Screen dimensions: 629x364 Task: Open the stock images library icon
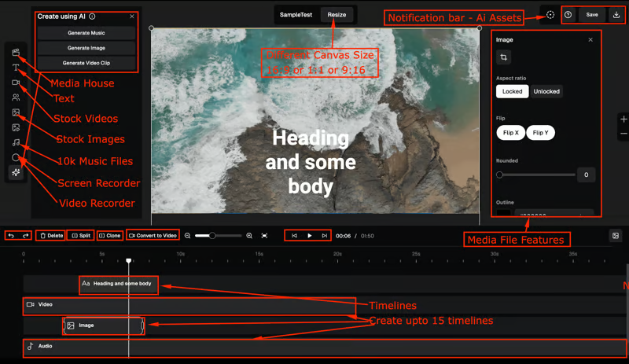coord(16,112)
